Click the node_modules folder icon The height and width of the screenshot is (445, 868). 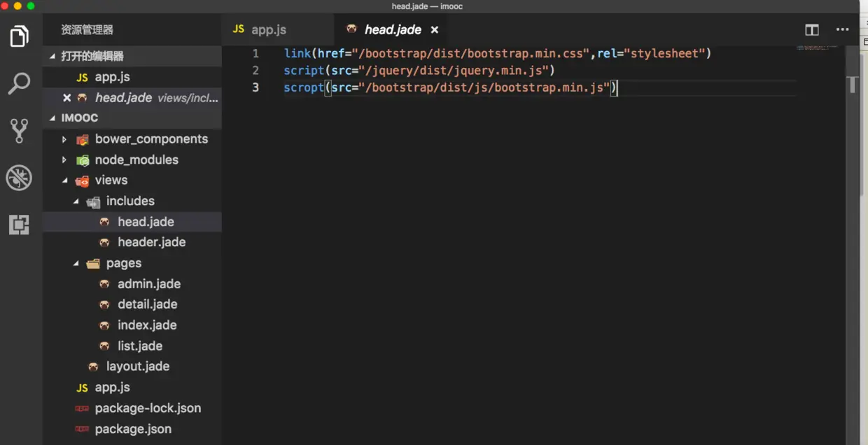click(83, 160)
